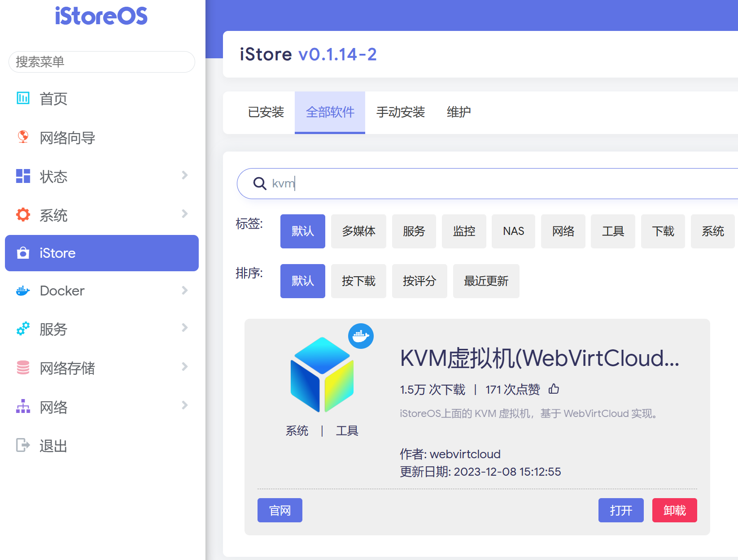Screen dimensions: 738x560
Task: Switch to the 手动安装 tab
Action: [x=401, y=112]
